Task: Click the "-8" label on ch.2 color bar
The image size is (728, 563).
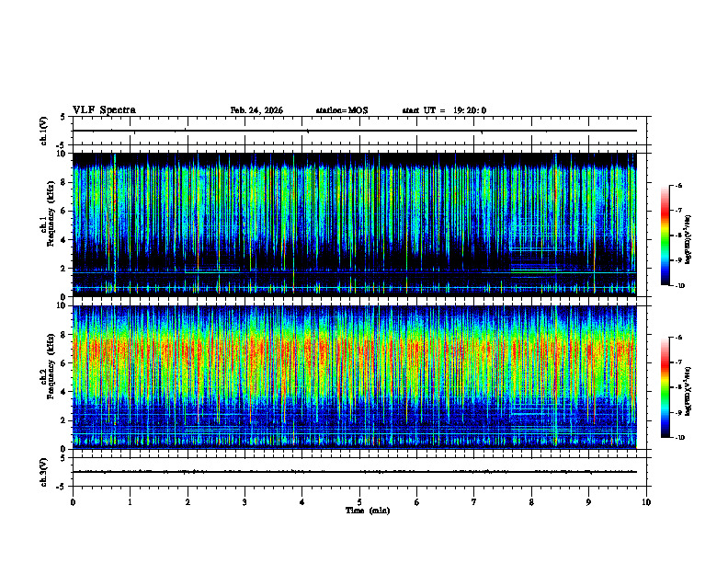Action: point(679,387)
